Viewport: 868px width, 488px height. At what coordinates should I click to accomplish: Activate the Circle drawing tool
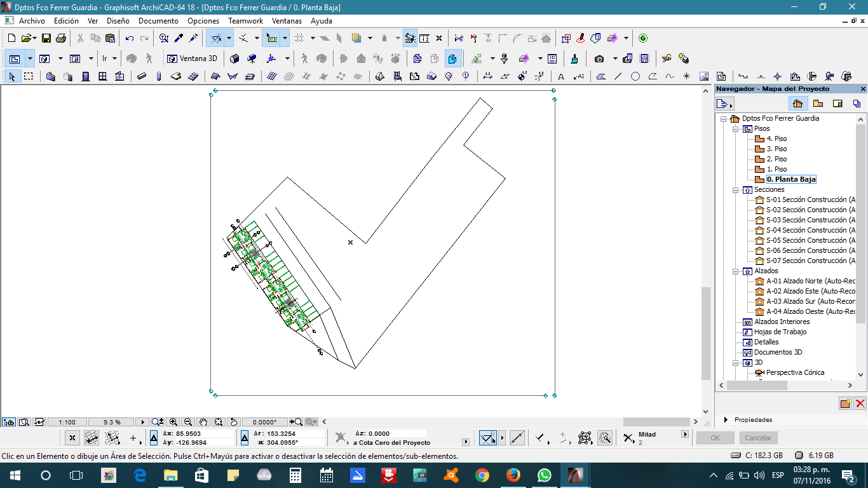(x=635, y=77)
